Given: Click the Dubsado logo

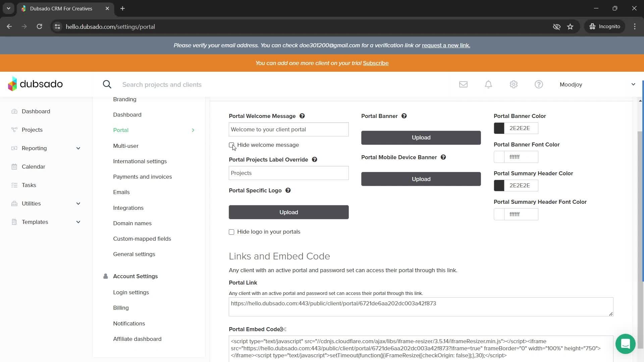Looking at the screenshot, I should [35, 84].
